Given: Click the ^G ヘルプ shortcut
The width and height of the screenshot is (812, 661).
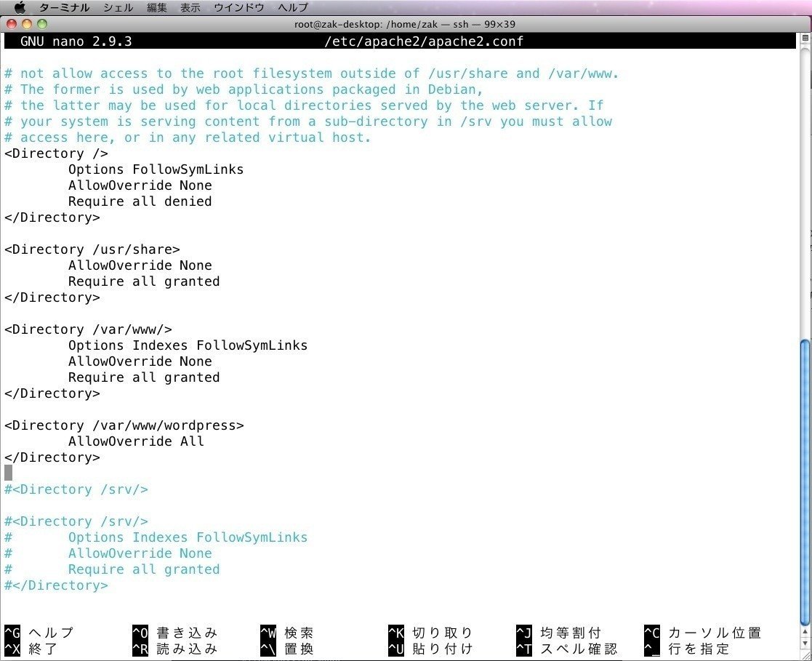Looking at the screenshot, I should [39, 633].
